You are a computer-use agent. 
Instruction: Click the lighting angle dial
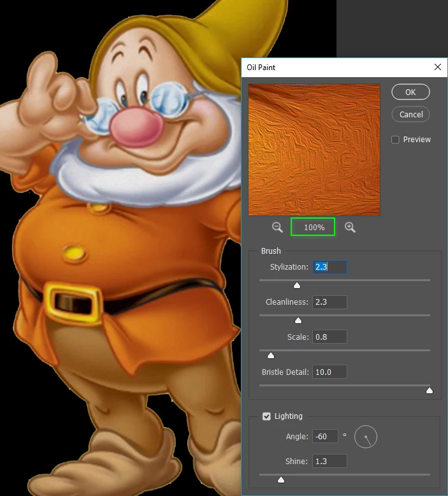click(x=366, y=437)
